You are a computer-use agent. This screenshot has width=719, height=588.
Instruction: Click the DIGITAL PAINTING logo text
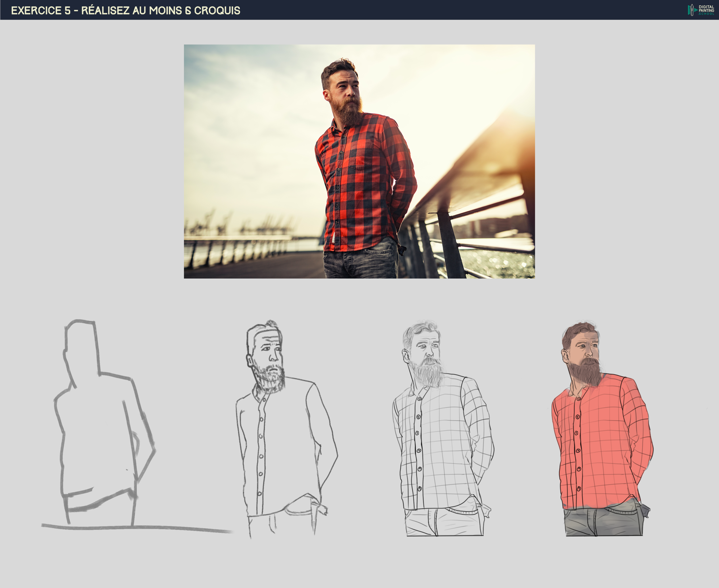(706, 8)
